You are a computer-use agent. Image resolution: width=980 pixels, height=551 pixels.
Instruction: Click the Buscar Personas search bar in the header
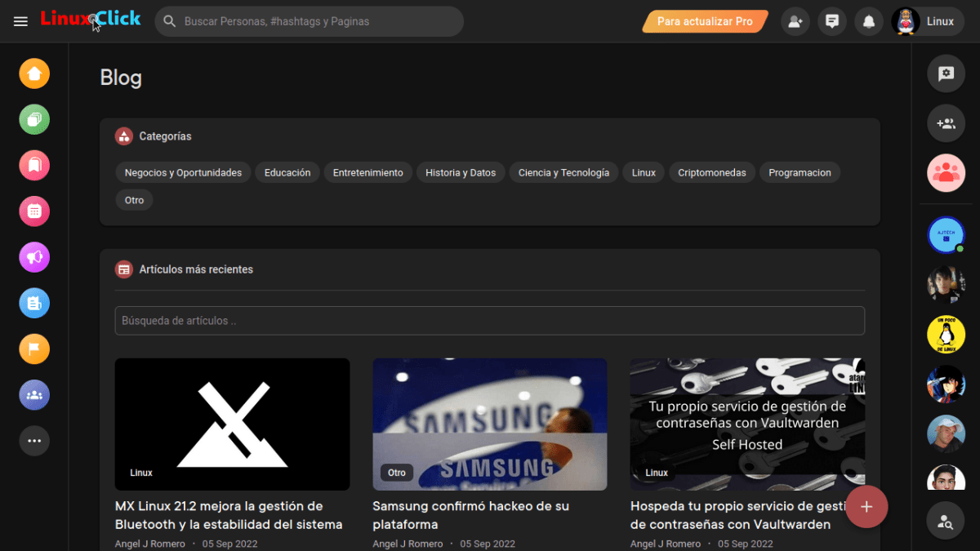(310, 21)
